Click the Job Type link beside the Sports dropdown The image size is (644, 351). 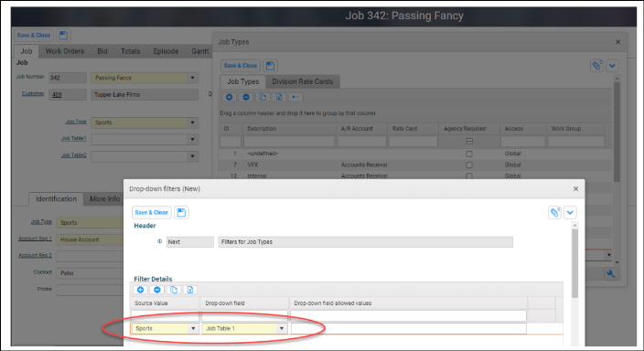click(76, 122)
